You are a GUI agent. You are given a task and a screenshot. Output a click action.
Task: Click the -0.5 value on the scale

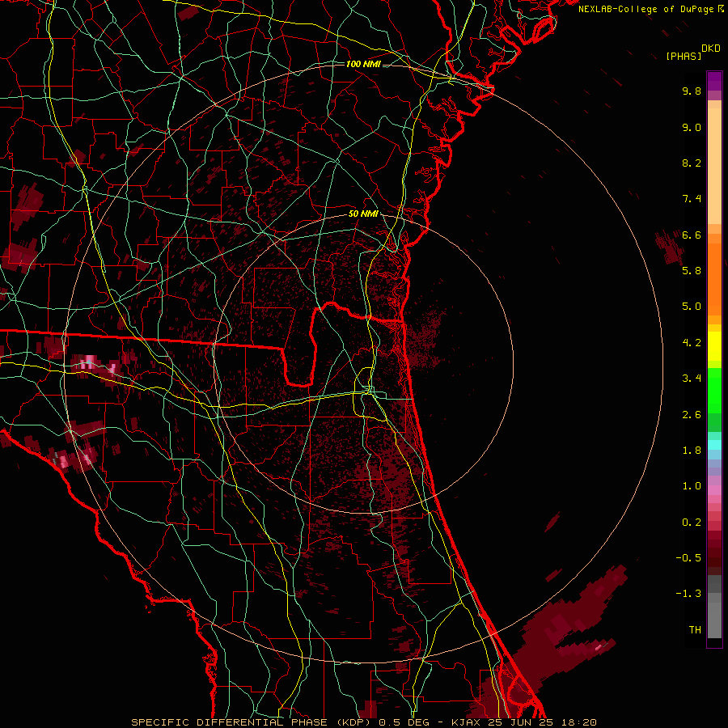pos(688,557)
